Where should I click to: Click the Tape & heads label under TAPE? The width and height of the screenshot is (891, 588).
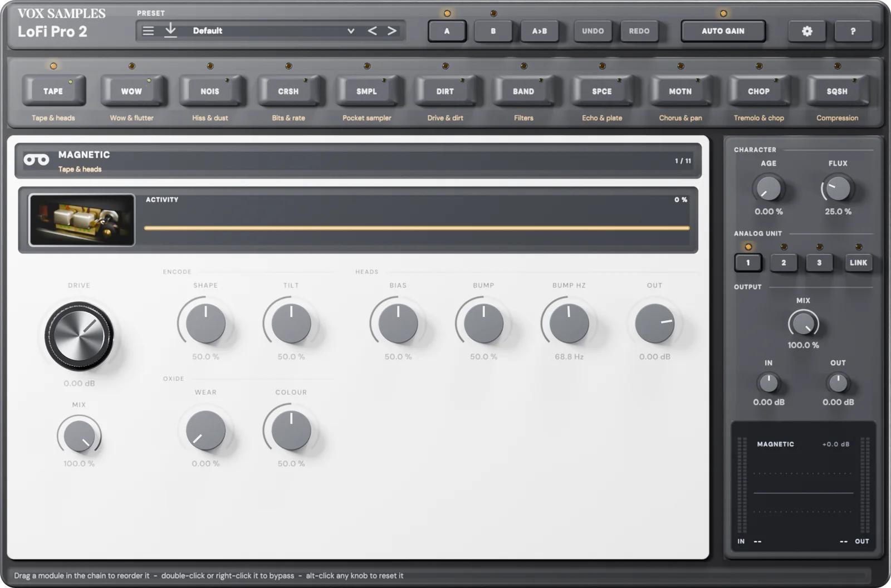(x=53, y=118)
